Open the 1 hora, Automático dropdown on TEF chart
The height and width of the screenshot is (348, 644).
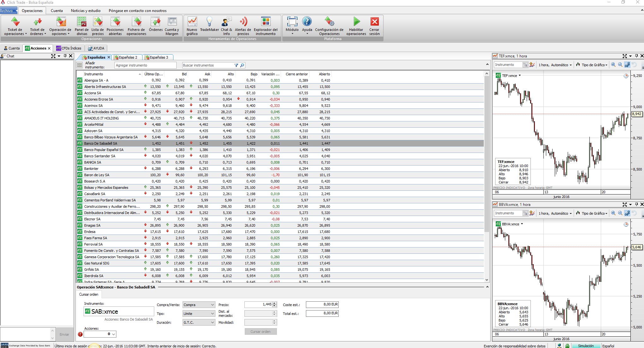(555, 65)
